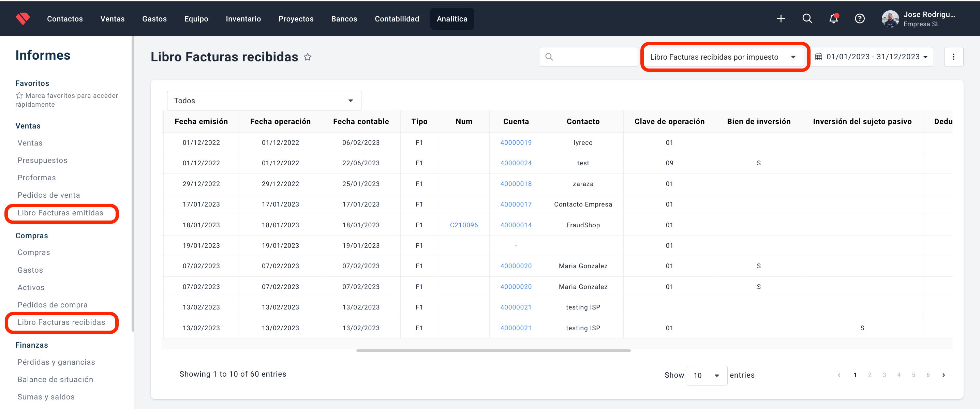The height and width of the screenshot is (409, 980).
Task: Open Pedidos de compra report
Action: click(53, 305)
